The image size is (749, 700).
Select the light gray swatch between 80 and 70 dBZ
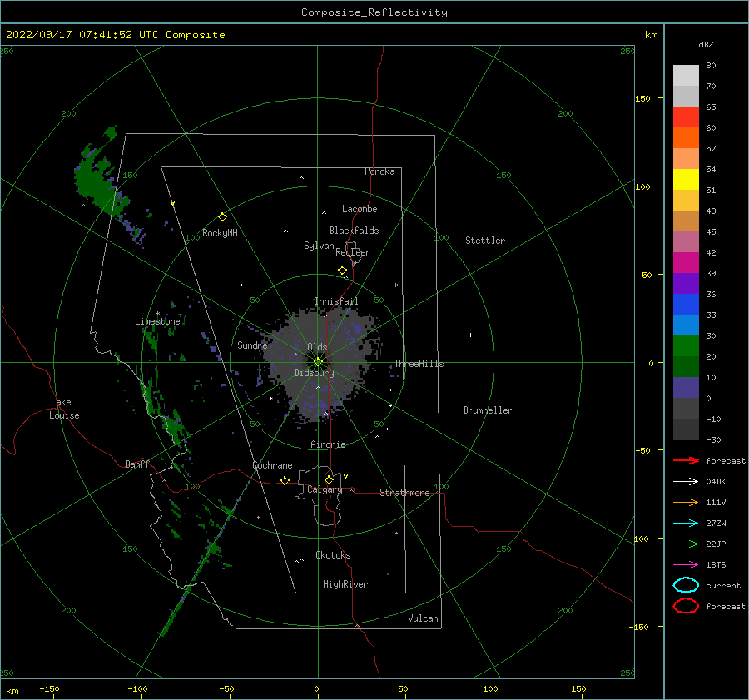686,76
